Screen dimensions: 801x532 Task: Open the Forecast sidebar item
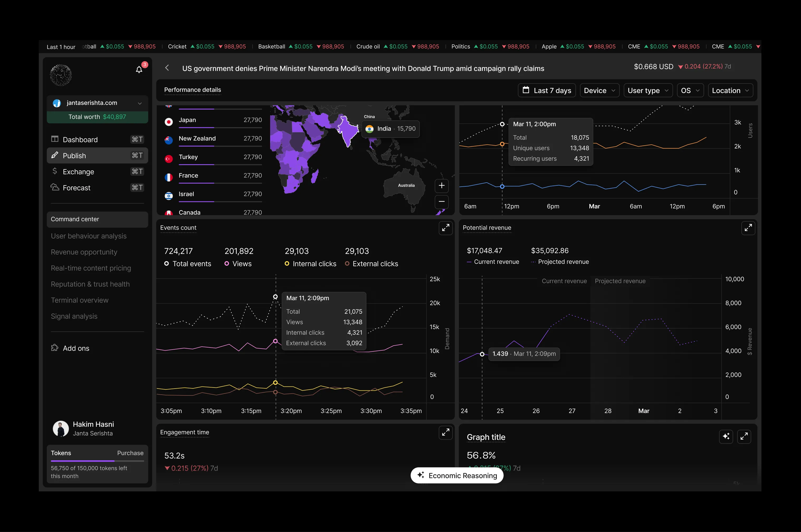pyautogui.click(x=97, y=188)
